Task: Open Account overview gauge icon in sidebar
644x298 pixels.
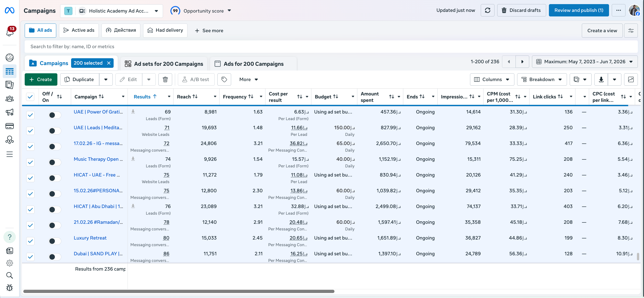Action: point(10,58)
